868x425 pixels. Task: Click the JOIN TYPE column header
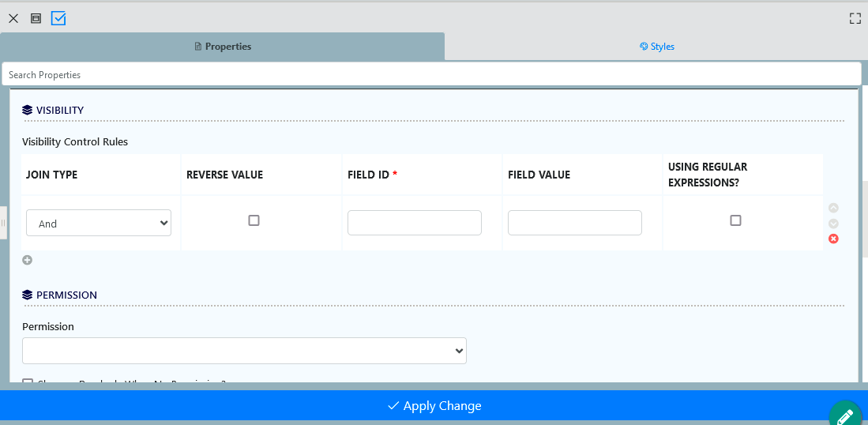51,175
